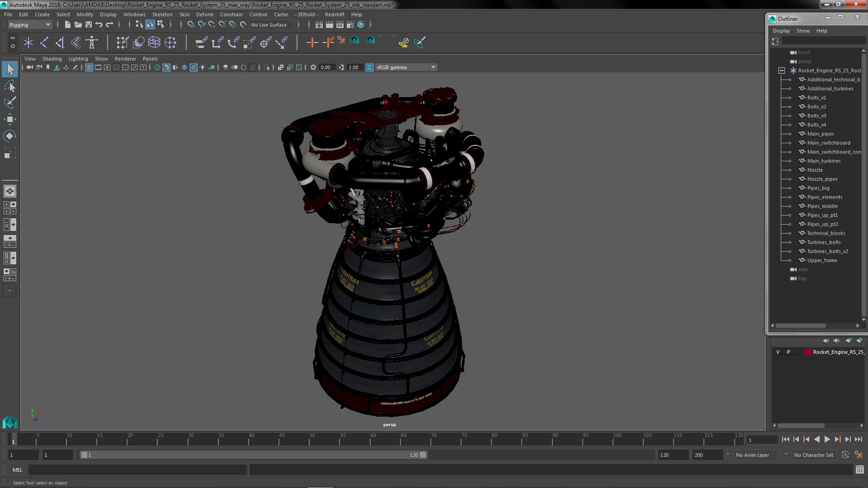Click the Undo icon in status line

point(99,25)
